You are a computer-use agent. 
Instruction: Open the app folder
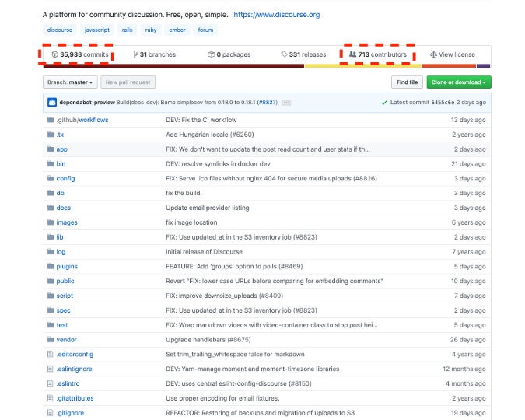coord(62,149)
